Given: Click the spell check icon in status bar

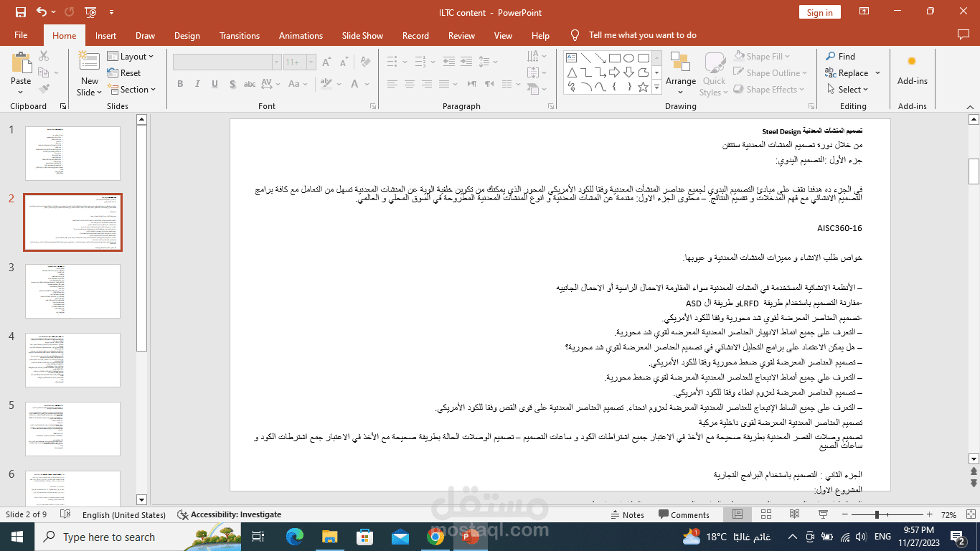Looking at the screenshot, I should click(65, 514).
